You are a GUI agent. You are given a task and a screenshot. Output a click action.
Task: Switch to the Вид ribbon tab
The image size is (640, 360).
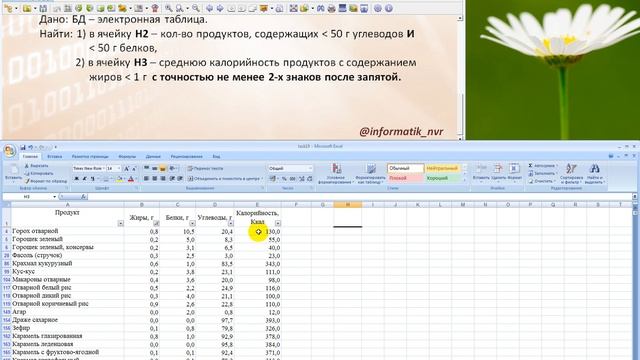pyautogui.click(x=216, y=157)
